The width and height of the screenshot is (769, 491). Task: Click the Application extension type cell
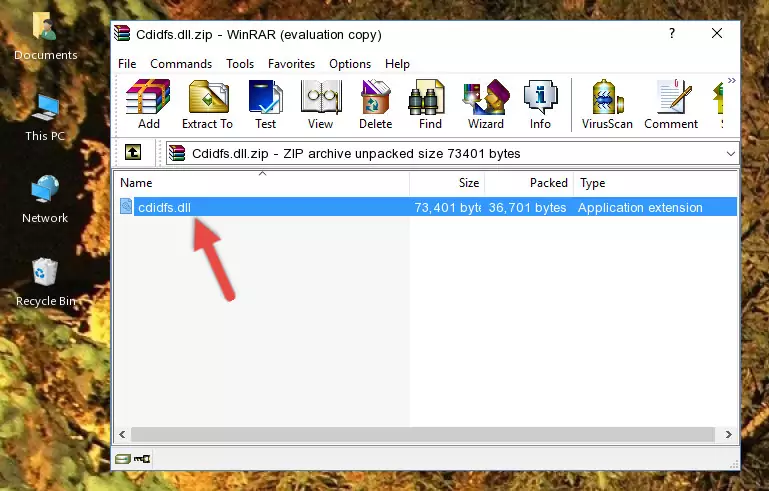tap(640, 207)
